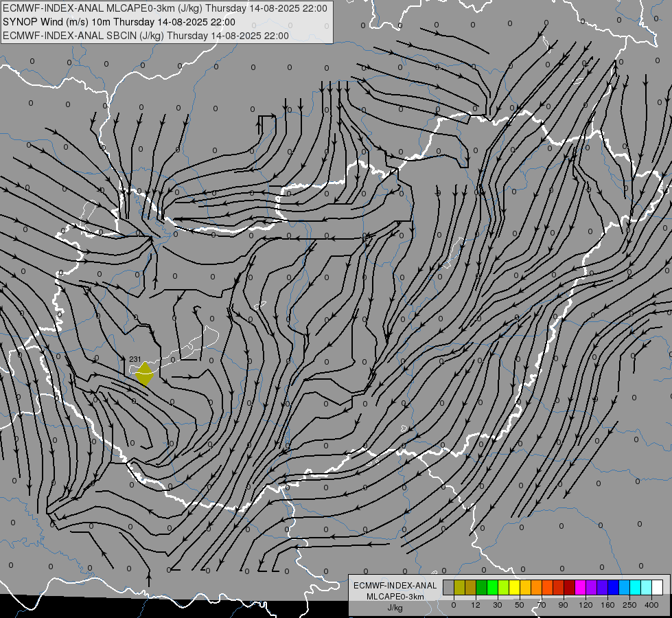Viewport: 672px width, 618px height.
Task: Click the orange legend swatch above 70
Action: [x=537, y=587]
